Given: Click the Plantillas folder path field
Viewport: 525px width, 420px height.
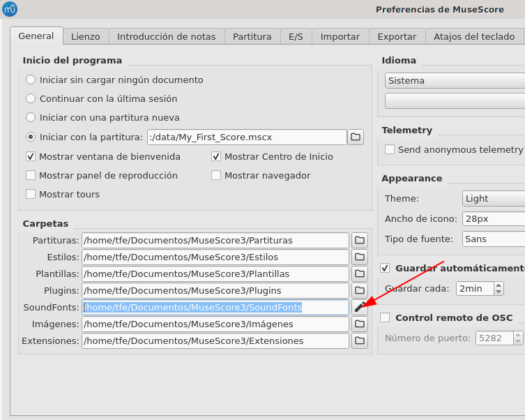Looking at the screenshot, I should coord(215,273).
